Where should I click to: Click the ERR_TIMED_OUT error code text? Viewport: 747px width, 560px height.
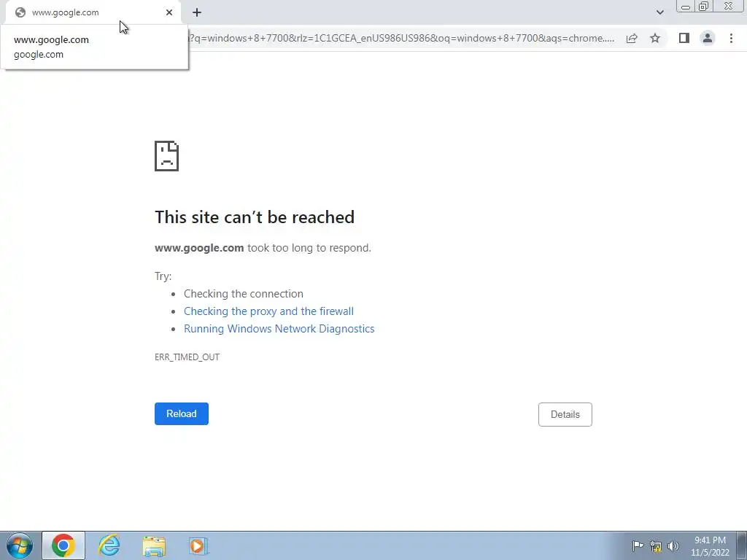point(187,357)
